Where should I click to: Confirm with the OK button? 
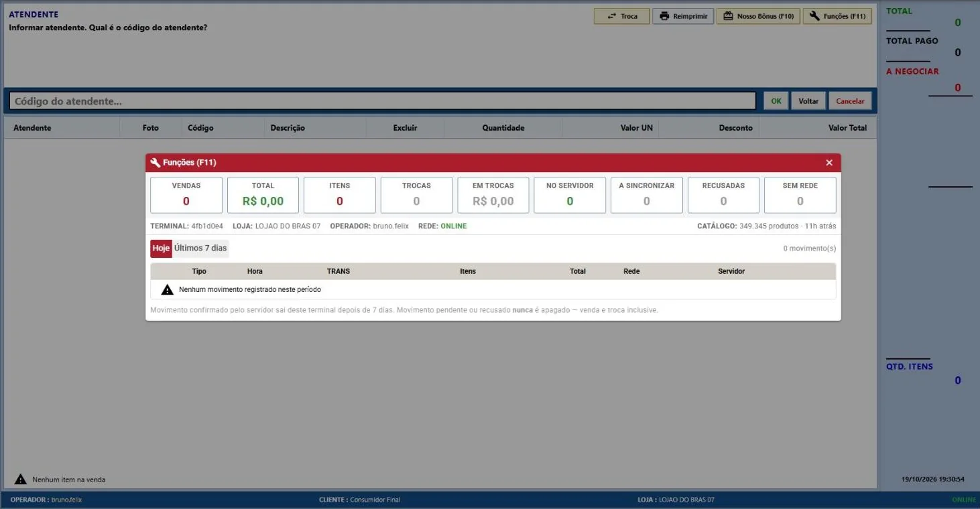click(x=776, y=101)
